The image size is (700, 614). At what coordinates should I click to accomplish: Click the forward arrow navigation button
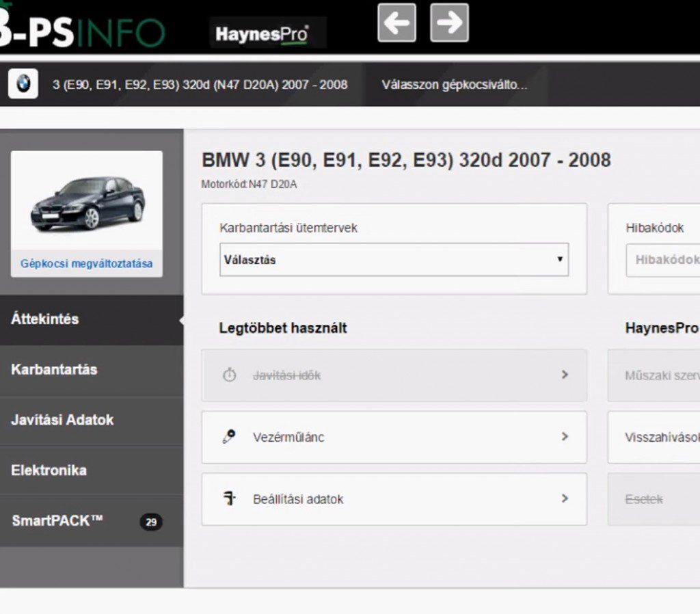[x=450, y=23]
